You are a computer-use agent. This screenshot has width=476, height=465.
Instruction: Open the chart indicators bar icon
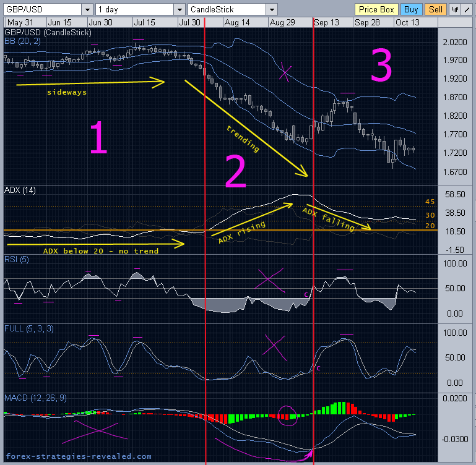(455, 9)
